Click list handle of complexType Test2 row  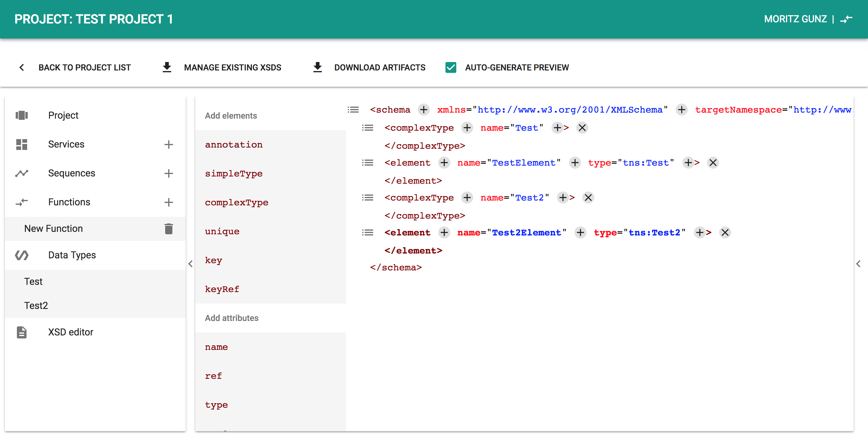(x=367, y=198)
